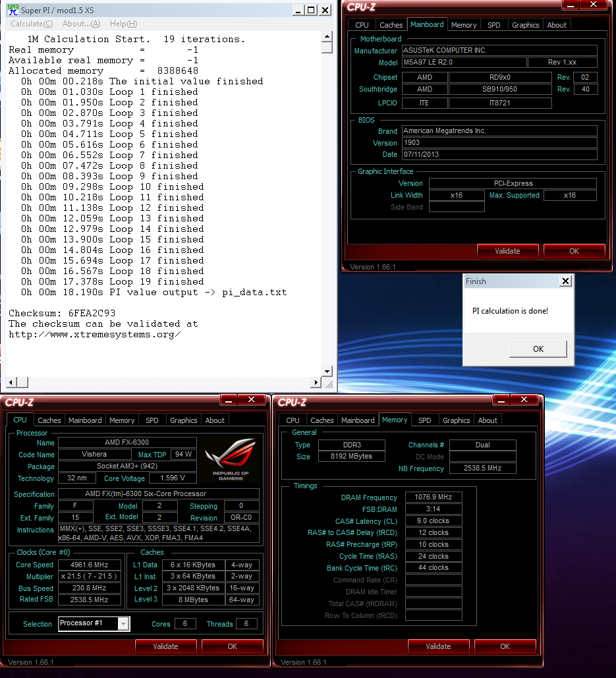Viewport: 616px width, 678px height.
Task: Close the Finish dialog with X
Action: (x=565, y=281)
